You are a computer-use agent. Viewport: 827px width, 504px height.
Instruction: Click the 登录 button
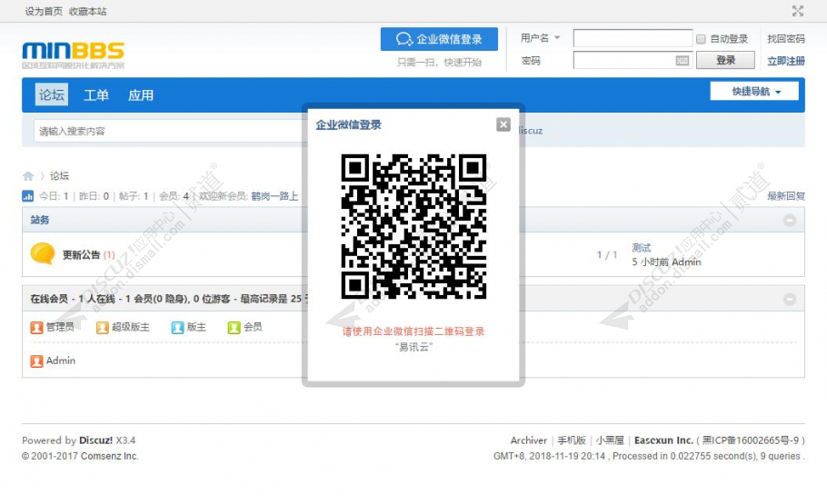point(725,60)
